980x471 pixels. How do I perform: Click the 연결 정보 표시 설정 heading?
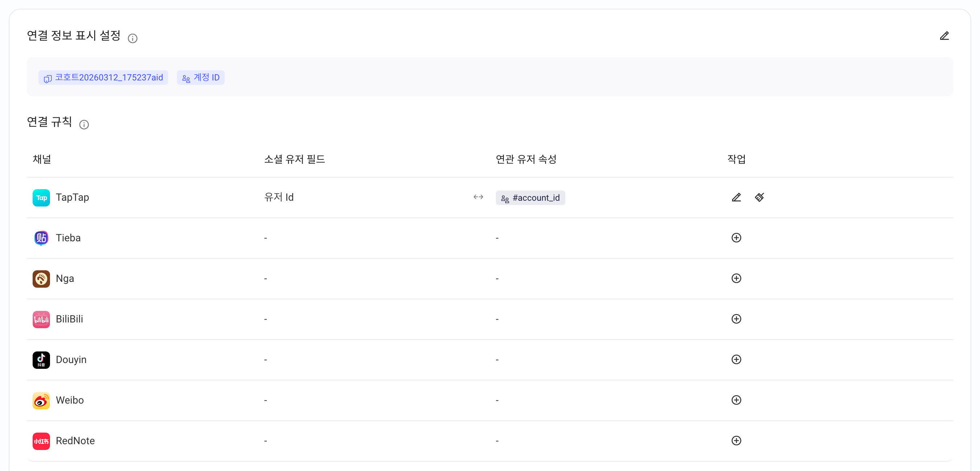[x=74, y=36]
